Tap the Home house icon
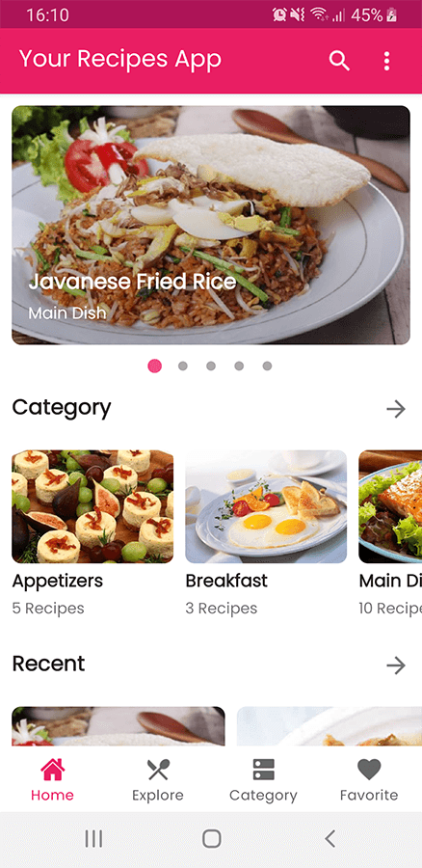 (x=53, y=770)
